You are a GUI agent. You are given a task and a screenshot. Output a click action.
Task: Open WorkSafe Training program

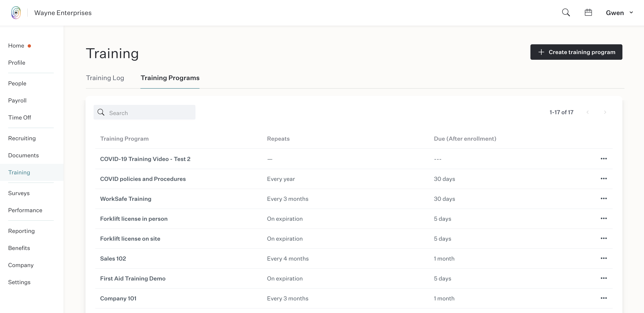(x=126, y=199)
